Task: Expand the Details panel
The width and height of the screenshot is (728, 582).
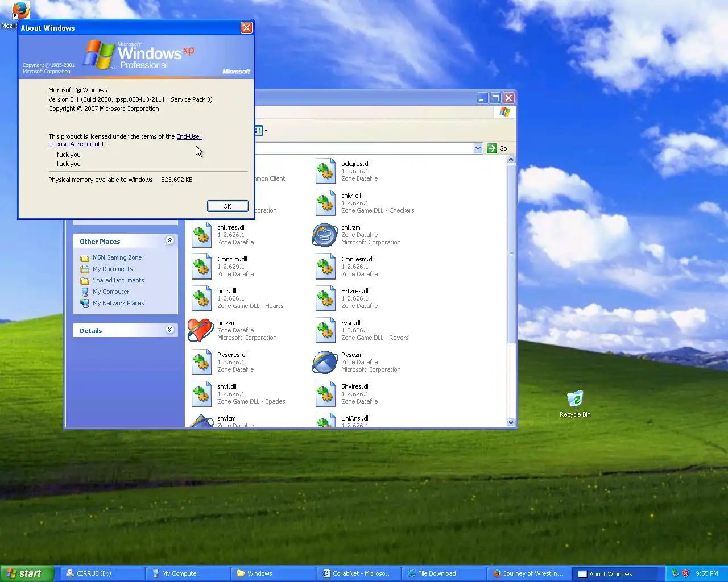Action: pyautogui.click(x=169, y=330)
